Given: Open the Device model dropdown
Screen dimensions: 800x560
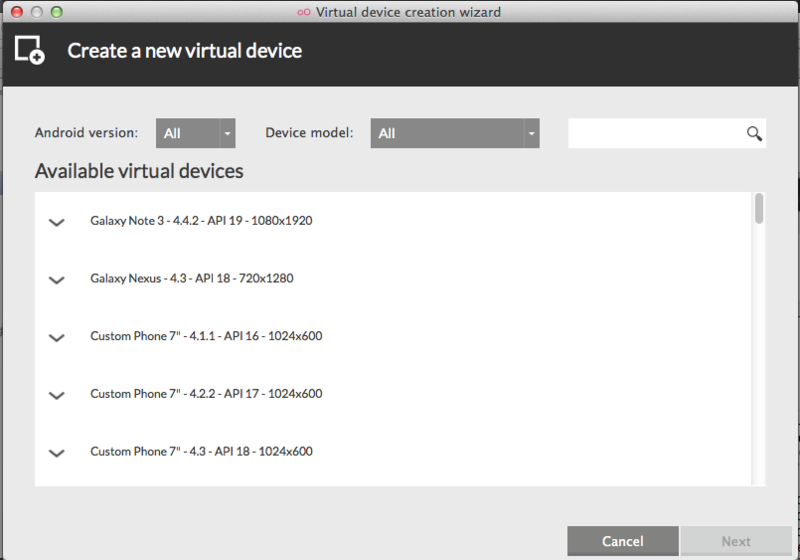Looking at the screenshot, I should [x=455, y=133].
